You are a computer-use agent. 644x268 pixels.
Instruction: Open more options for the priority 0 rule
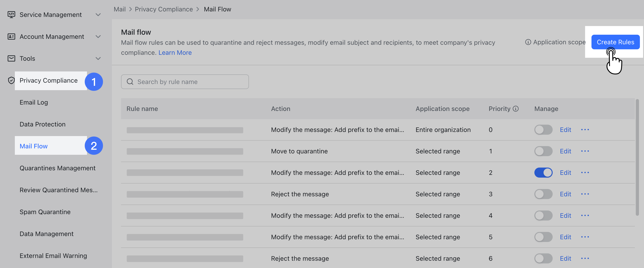click(x=586, y=130)
